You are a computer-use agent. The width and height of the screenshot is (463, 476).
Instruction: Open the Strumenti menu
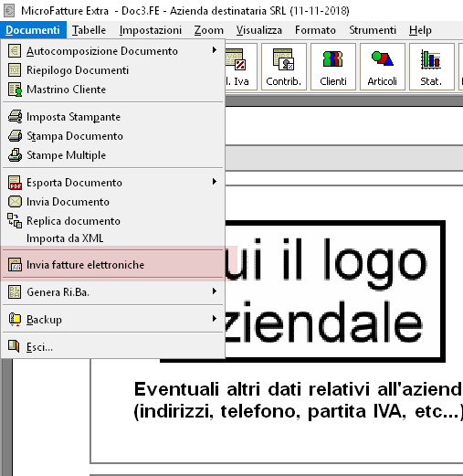[x=373, y=30]
